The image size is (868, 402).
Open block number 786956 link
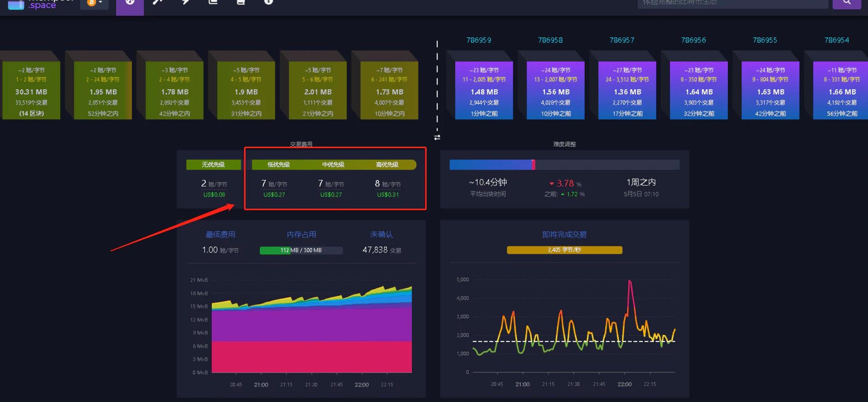pyautogui.click(x=693, y=40)
